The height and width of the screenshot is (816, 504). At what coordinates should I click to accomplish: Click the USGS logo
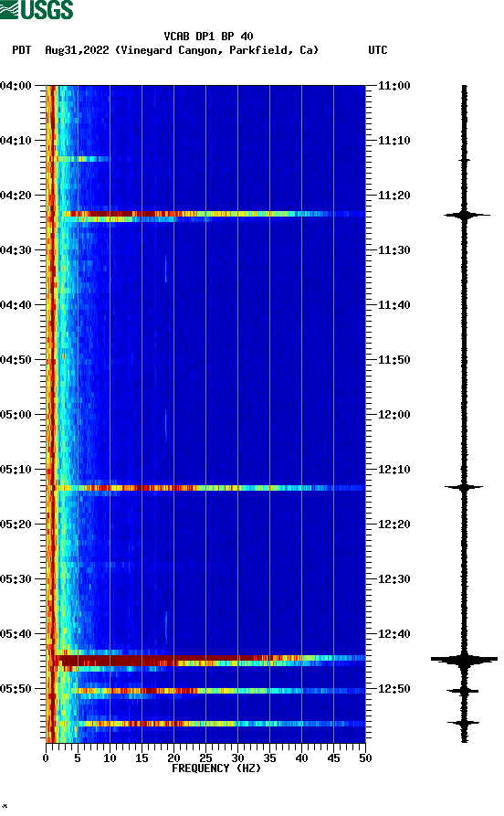pyautogui.click(x=37, y=9)
